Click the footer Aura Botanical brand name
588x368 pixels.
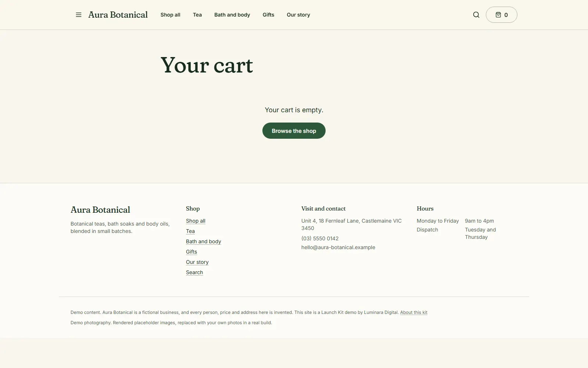[100, 210]
